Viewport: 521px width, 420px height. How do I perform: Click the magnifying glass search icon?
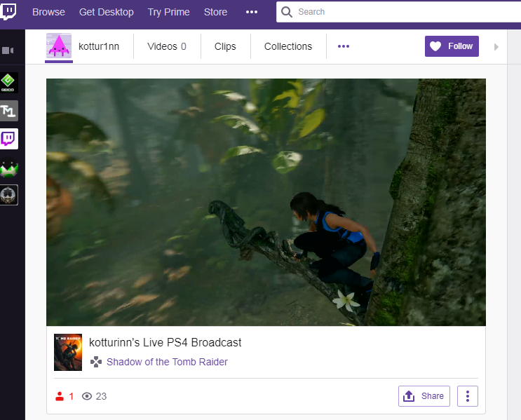[x=286, y=12]
